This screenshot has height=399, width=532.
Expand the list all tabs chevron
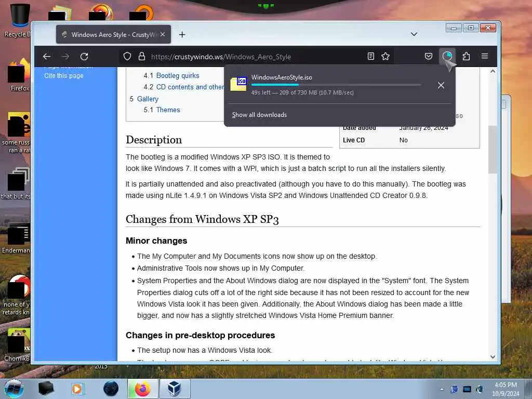(x=414, y=34)
